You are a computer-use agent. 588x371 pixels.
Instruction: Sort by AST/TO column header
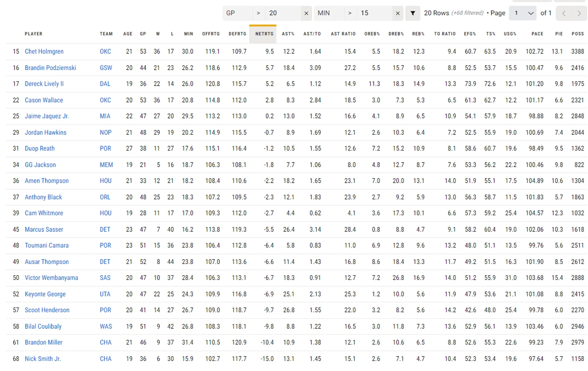[x=312, y=34]
